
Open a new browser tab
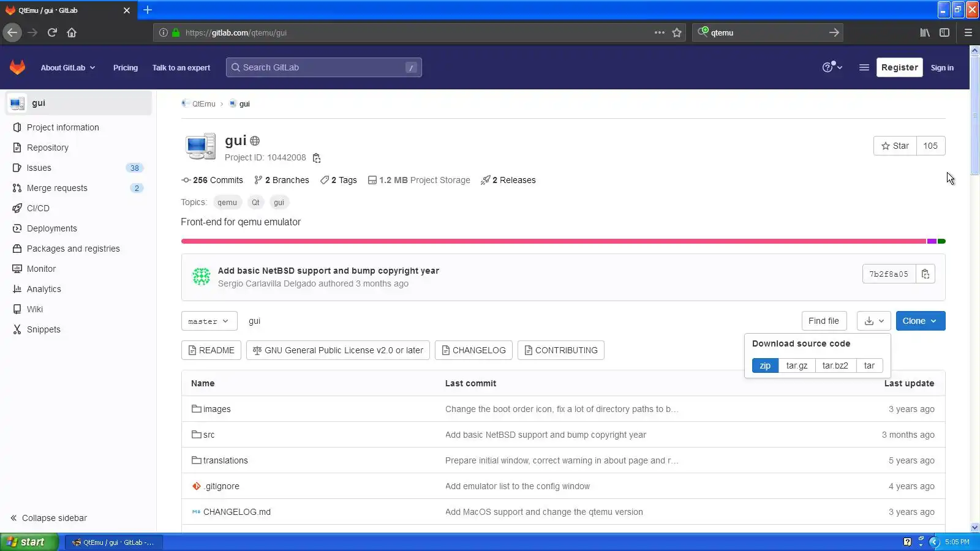148,10
